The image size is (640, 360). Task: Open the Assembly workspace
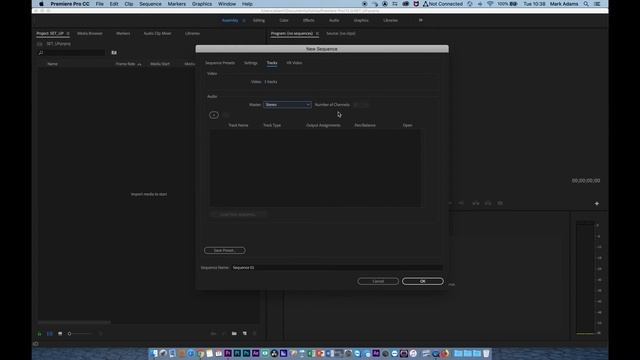(x=230, y=20)
